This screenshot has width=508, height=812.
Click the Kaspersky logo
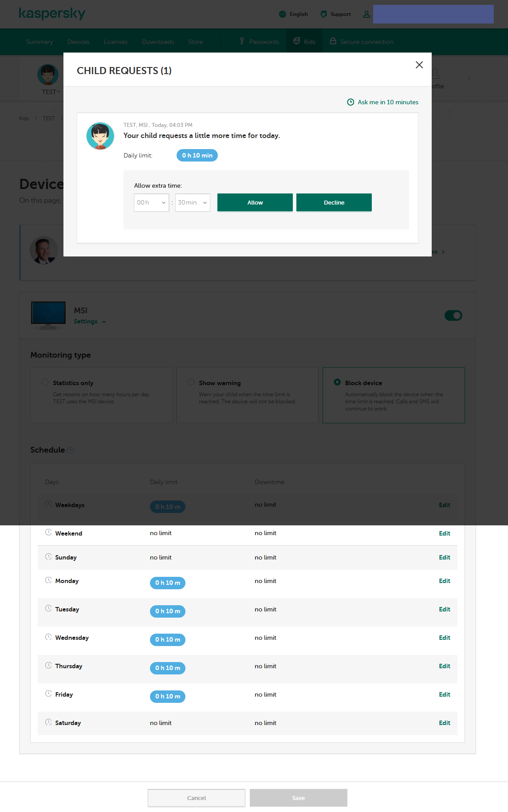point(52,13)
